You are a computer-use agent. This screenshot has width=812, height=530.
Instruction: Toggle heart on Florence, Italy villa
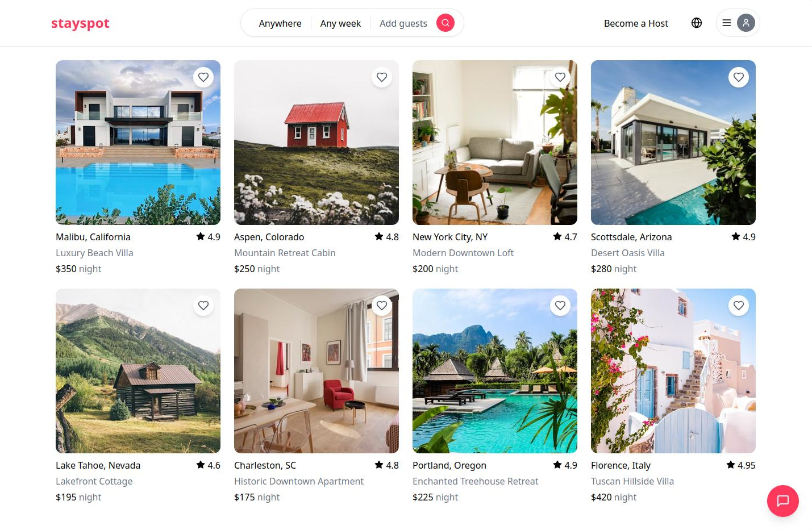pos(739,306)
